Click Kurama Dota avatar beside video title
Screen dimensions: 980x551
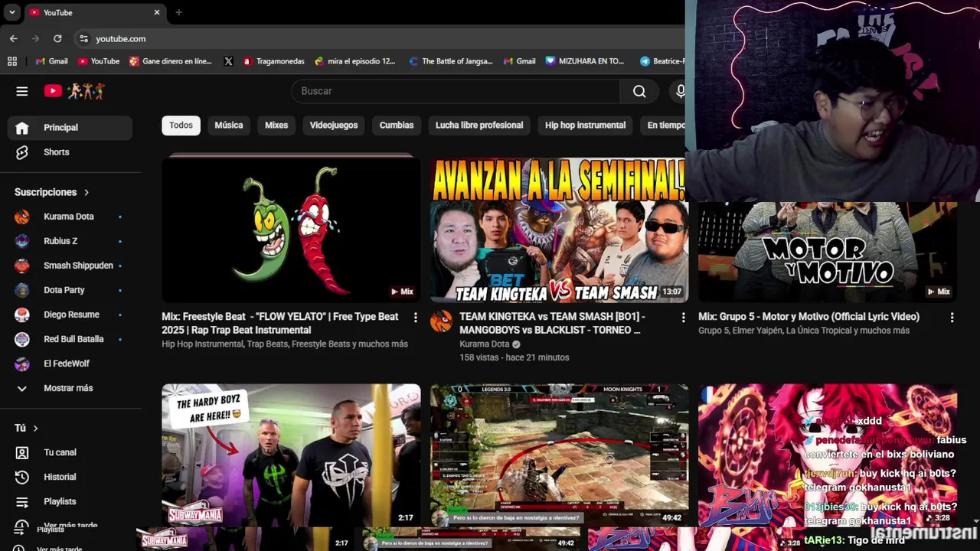(441, 321)
